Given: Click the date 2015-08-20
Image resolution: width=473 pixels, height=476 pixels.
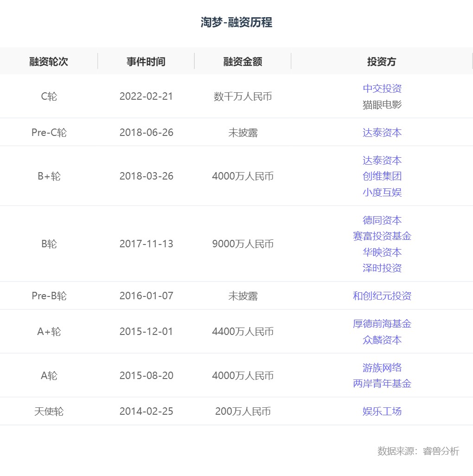Looking at the screenshot, I should tap(146, 375).
